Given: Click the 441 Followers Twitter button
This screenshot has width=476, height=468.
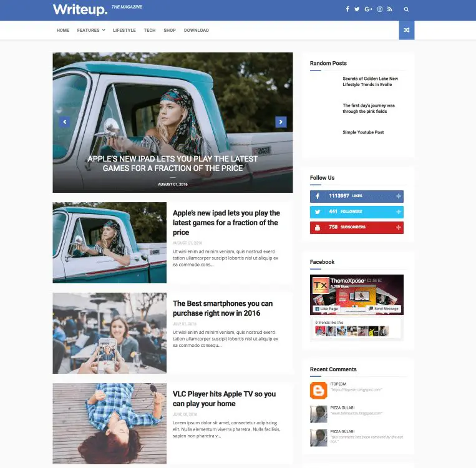Looking at the screenshot, I should coord(357,212).
